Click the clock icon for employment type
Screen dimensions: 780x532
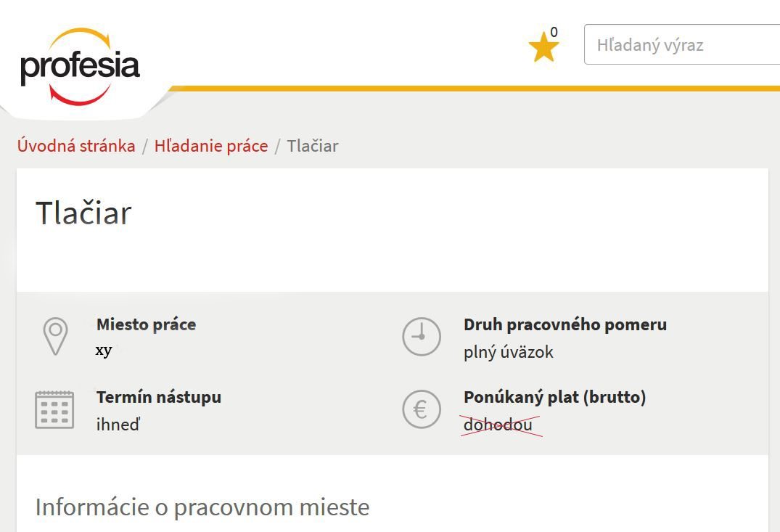click(422, 337)
